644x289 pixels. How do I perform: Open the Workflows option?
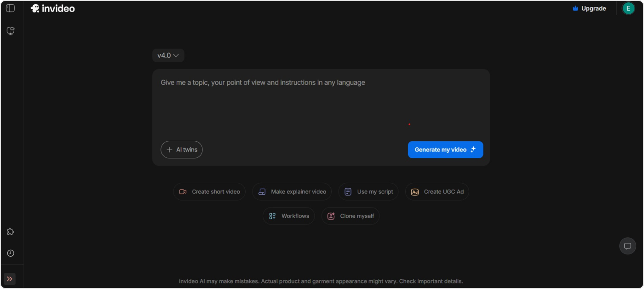288,216
